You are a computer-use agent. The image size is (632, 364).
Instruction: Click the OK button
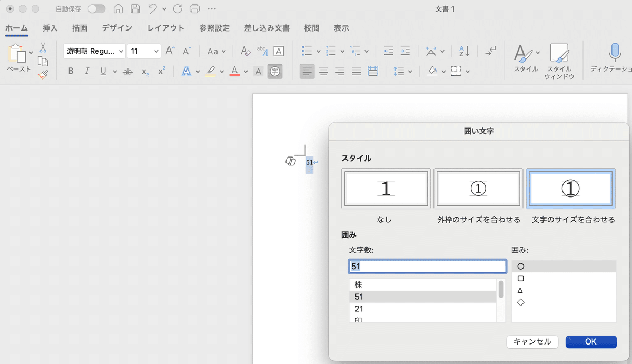(x=591, y=341)
